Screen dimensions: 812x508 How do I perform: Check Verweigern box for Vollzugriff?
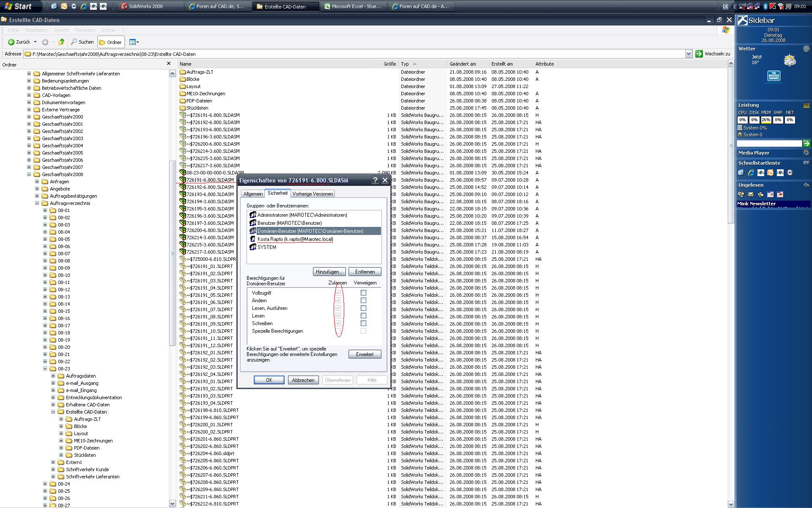(363, 293)
